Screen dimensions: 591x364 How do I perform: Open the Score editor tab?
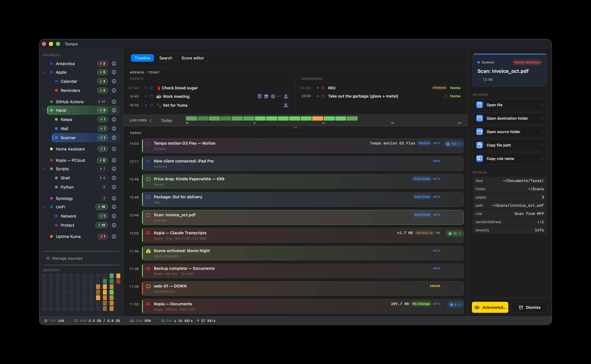pos(193,58)
